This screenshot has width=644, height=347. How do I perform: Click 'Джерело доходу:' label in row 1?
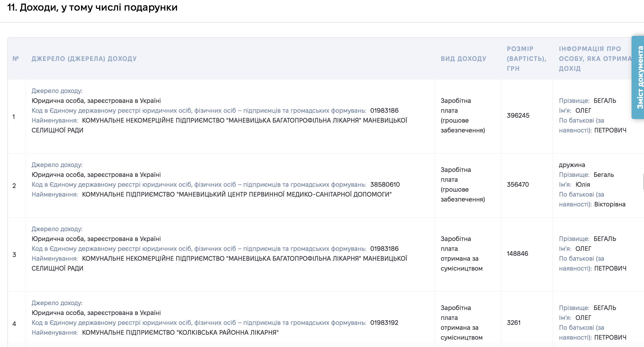[57, 91]
